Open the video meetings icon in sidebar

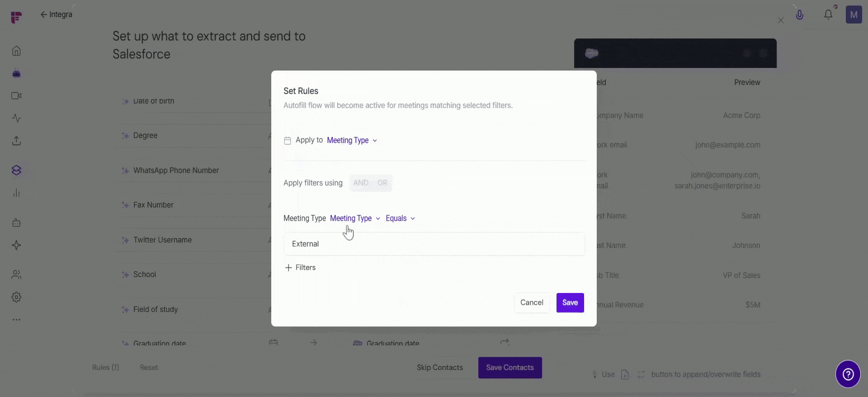16,96
